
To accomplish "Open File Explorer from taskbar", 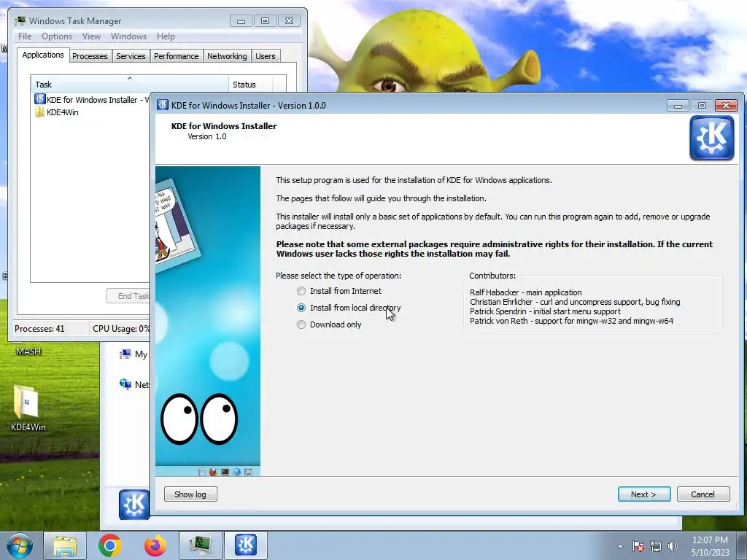I will [x=65, y=545].
